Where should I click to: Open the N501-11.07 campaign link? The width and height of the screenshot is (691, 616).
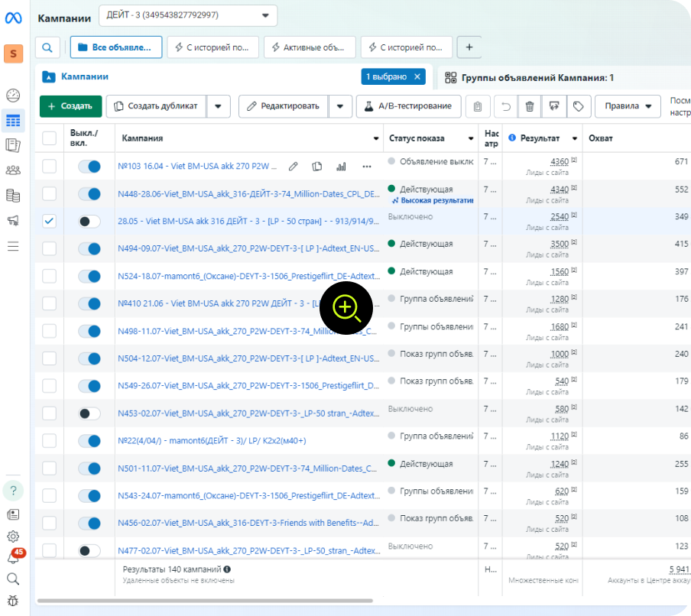click(x=247, y=468)
